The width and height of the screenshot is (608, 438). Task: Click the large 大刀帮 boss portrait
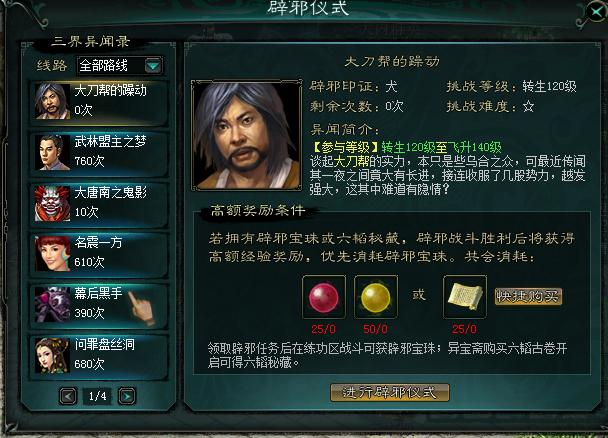247,135
